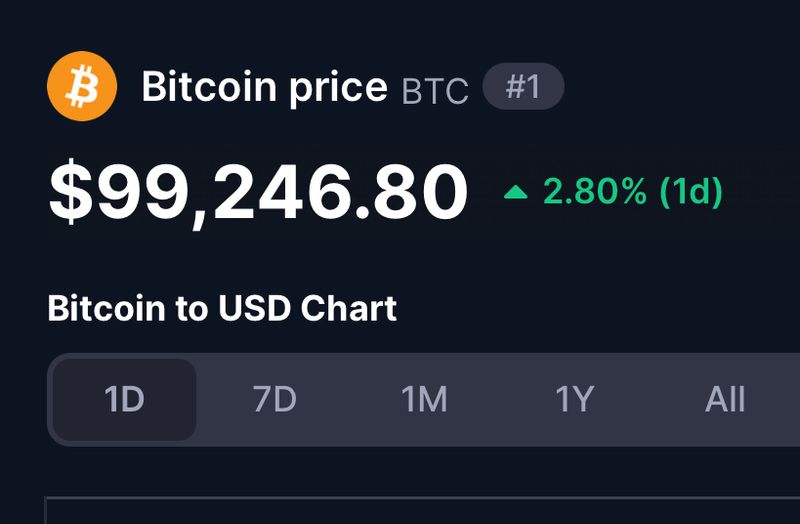Image resolution: width=800 pixels, height=524 pixels.
Task: Click the "Bitcoin to USD Chart" heading
Action: [222, 309]
